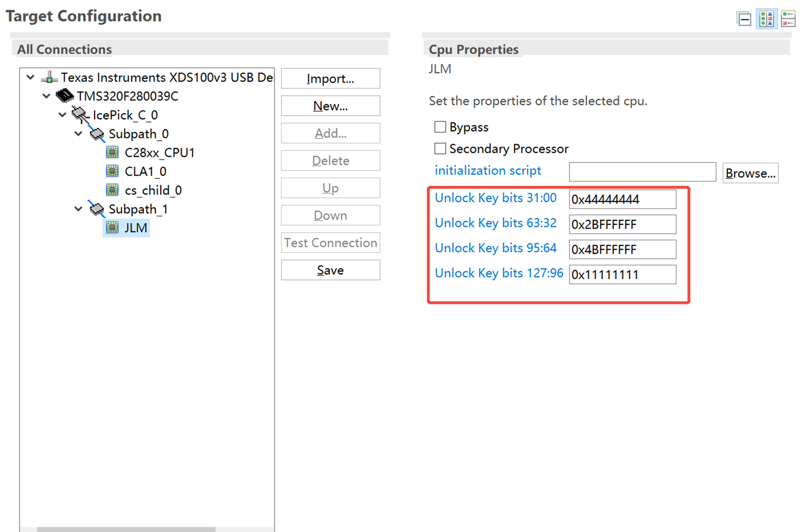Screen dimensions: 808x532
Task: Select the JLM tree item
Action: (x=136, y=228)
